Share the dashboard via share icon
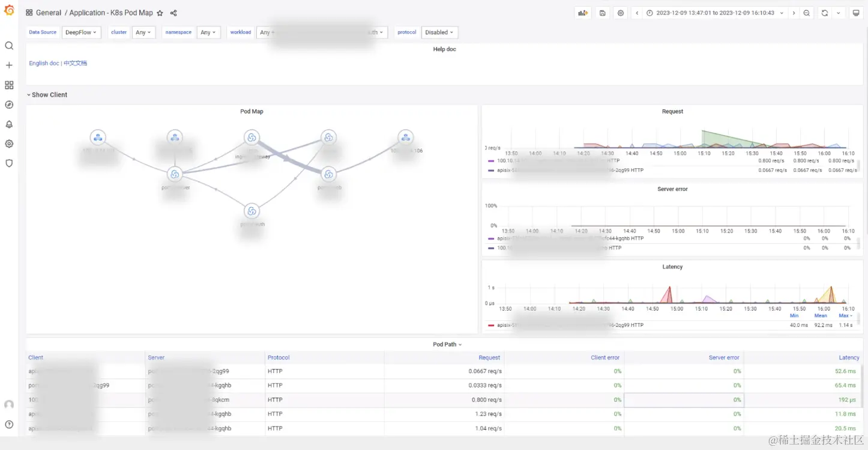The width and height of the screenshot is (868, 450). click(173, 13)
